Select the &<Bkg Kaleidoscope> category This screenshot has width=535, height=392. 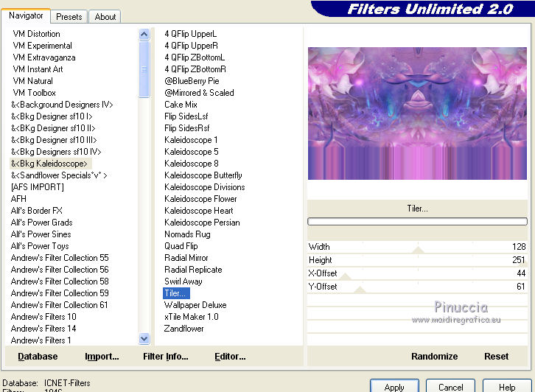(x=51, y=164)
